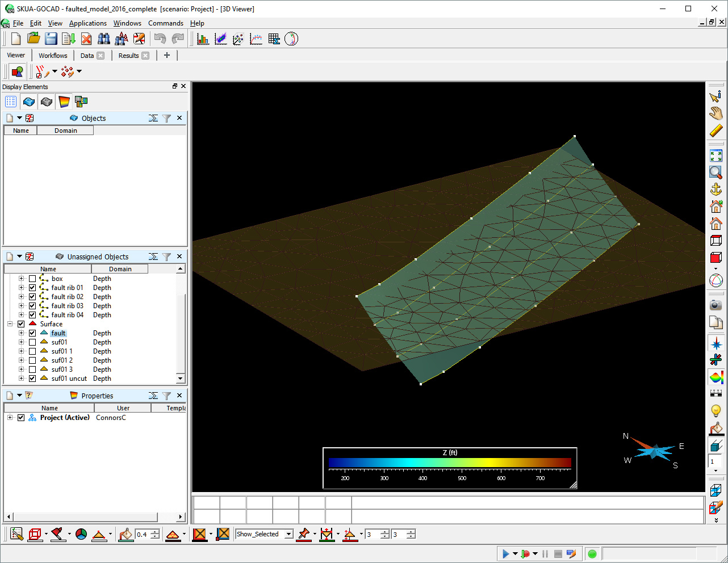
Task: Click the play run button at bottom
Action: point(505,554)
